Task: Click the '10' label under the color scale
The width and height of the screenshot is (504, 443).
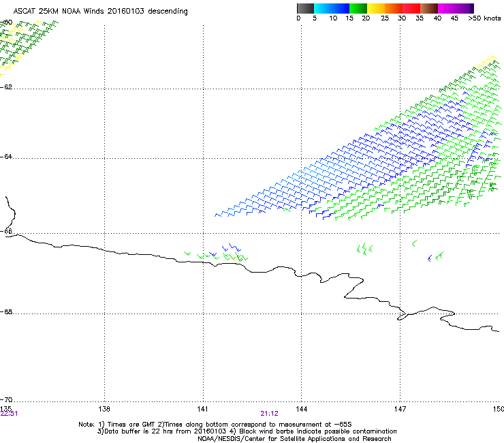Action: (333, 18)
